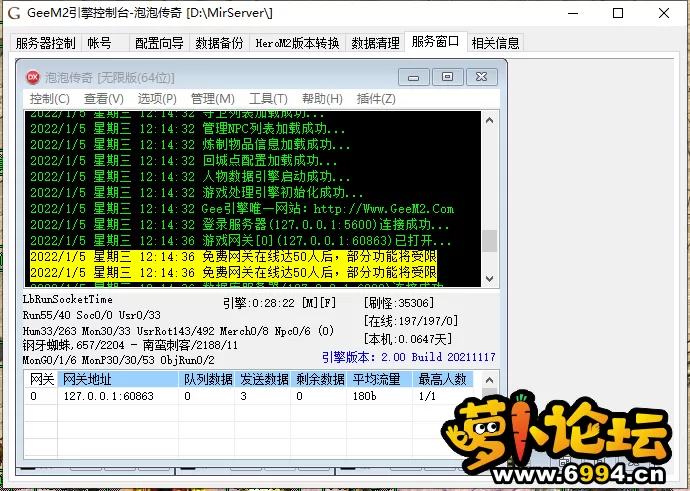690x491 pixels.
Task: Open the 管理(M) menu
Action: [x=213, y=99]
